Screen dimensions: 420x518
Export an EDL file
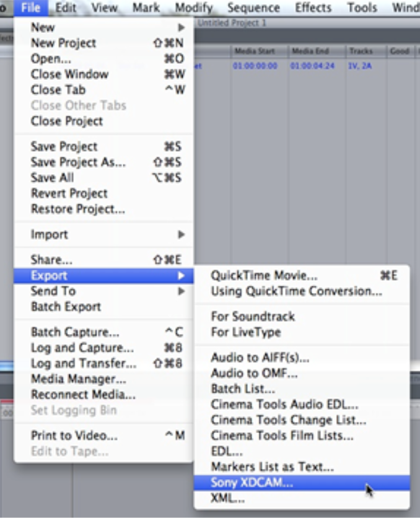point(223,447)
